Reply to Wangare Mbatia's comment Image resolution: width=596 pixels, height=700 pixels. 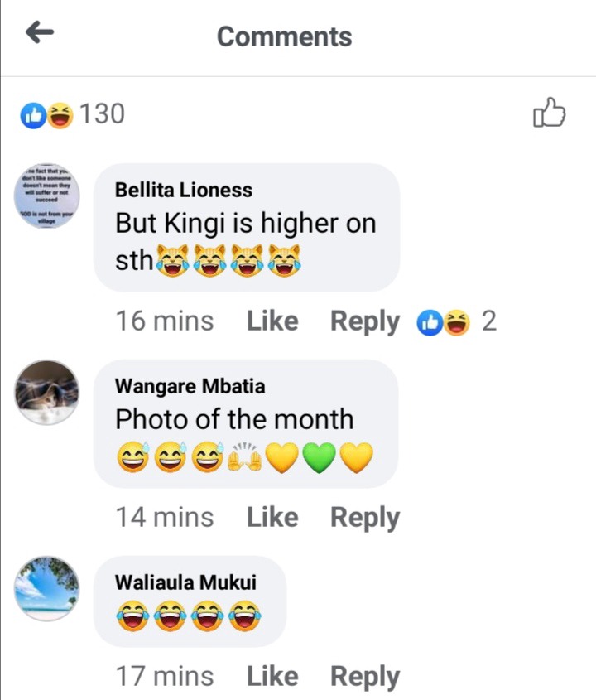tap(365, 519)
